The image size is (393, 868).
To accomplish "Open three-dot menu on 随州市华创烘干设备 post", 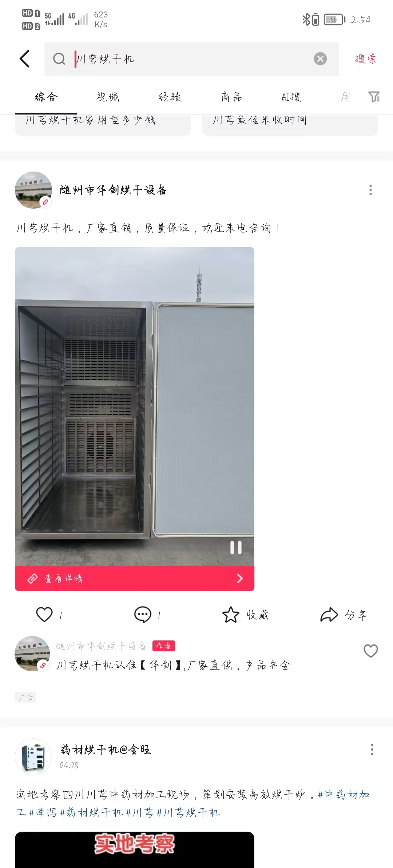I will coord(370,190).
